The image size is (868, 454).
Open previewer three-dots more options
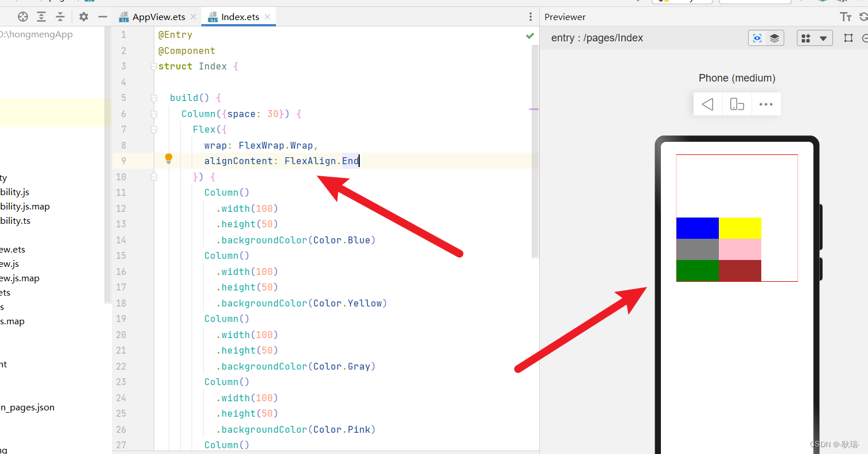point(766,104)
